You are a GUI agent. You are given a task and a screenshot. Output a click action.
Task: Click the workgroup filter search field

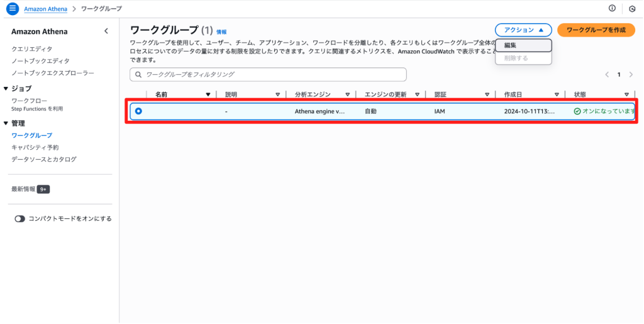(x=268, y=75)
